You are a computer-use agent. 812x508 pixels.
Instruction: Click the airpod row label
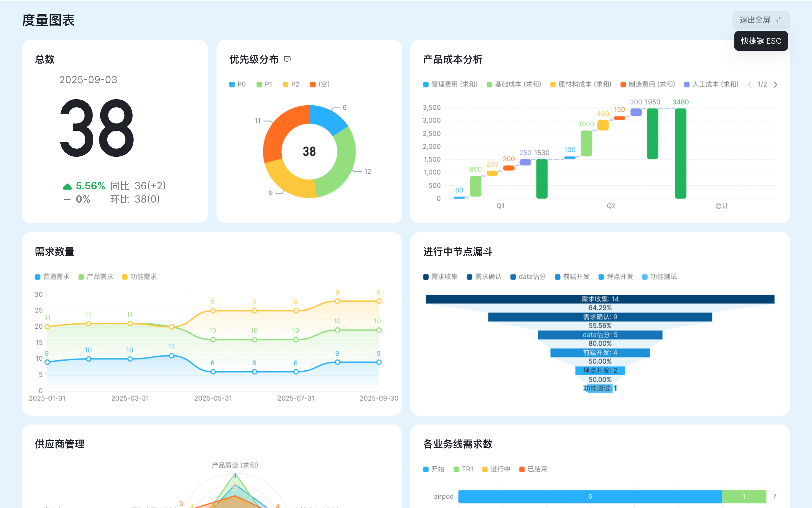(x=444, y=497)
